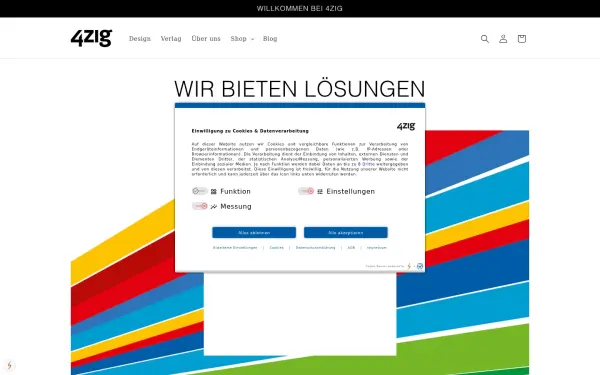Open the Über uns page
This screenshot has width=600, height=375.
[x=206, y=39]
